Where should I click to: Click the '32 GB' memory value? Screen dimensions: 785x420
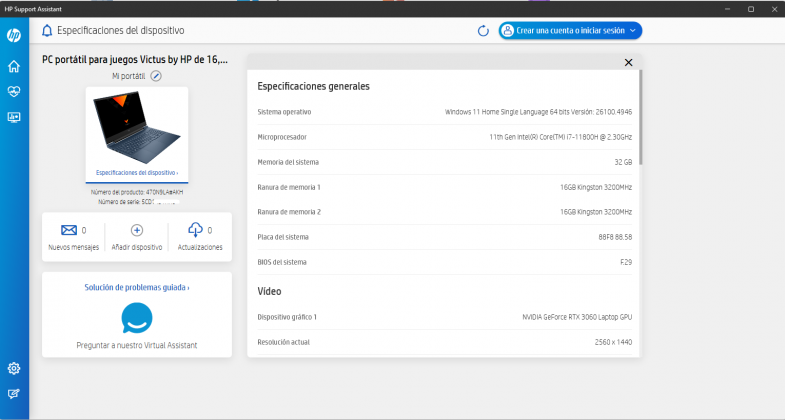(623, 162)
